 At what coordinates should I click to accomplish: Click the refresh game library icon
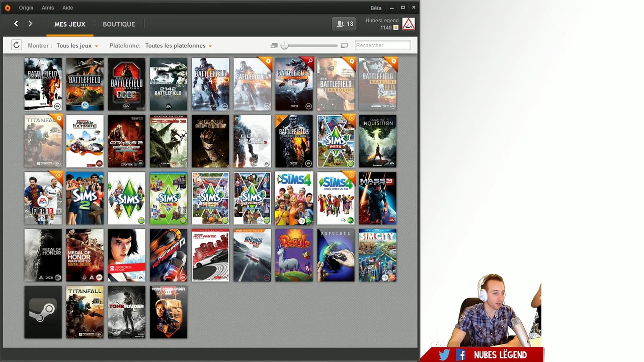(16, 45)
